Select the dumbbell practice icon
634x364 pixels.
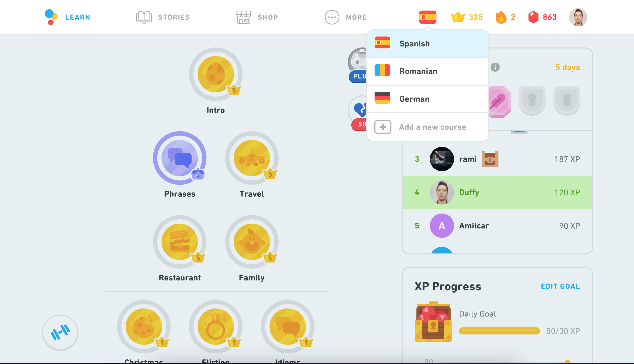[x=61, y=332]
